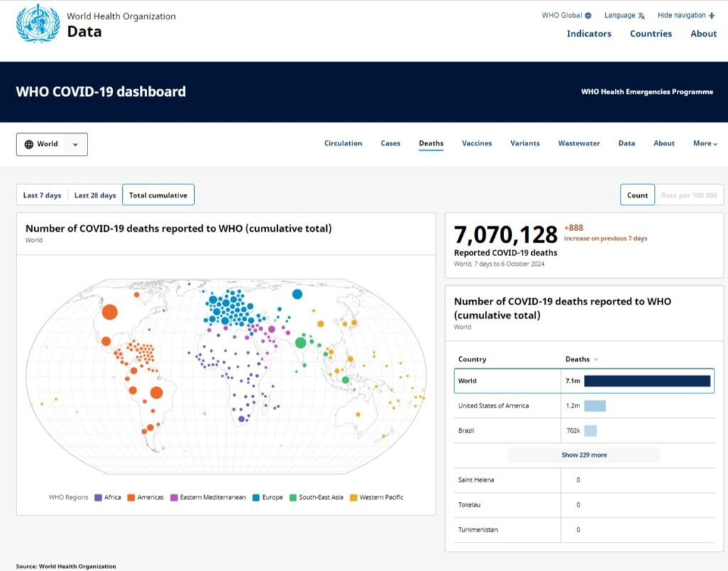Click the World Health Organization emblem logo
Screen dimensions: 728x571
click(x=38, y=23)
